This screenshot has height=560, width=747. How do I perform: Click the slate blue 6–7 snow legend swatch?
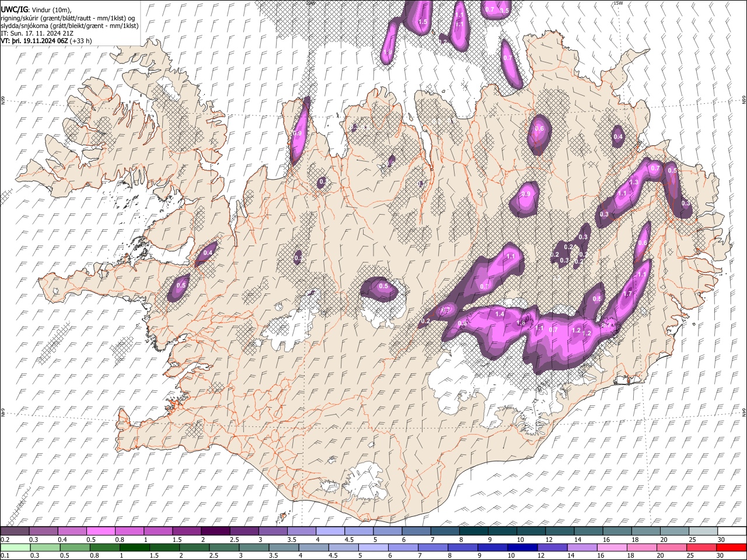416,531
